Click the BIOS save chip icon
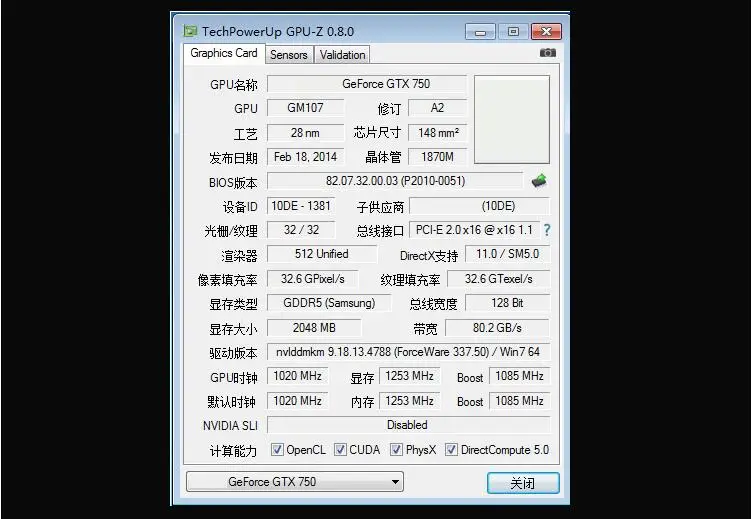The height and width of the screenshot is (519, 752). point(540,181)
